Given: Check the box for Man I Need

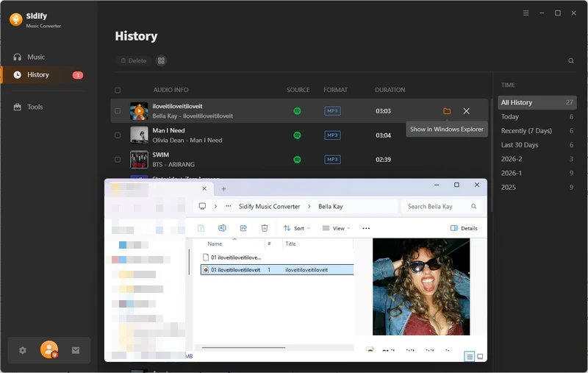Looking at the screenshot, I should (x=118, y=135).
